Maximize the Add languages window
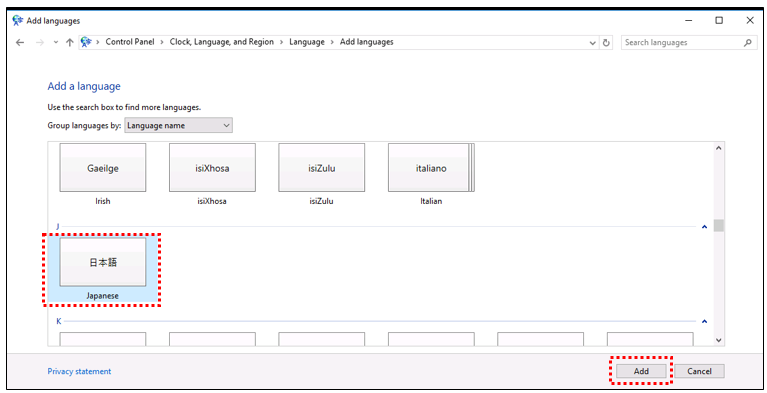This screenshot has width=767, height=393. 719,21
